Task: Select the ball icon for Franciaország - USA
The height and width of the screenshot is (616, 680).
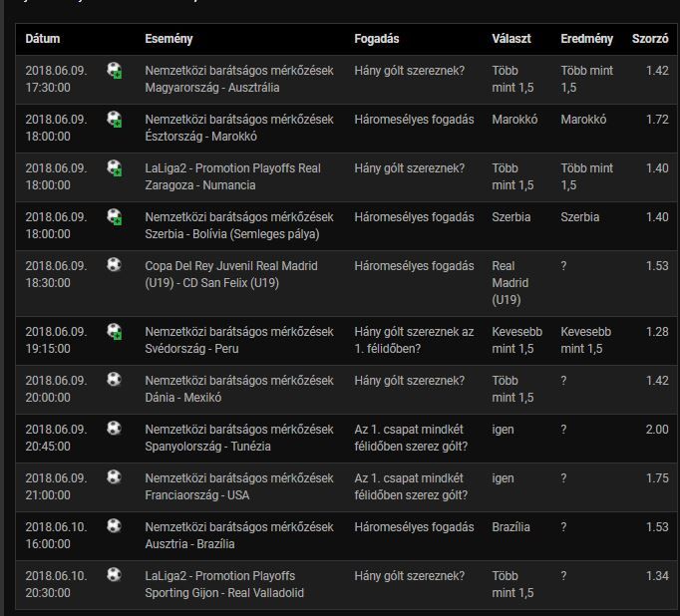Action: click(115, 477)
